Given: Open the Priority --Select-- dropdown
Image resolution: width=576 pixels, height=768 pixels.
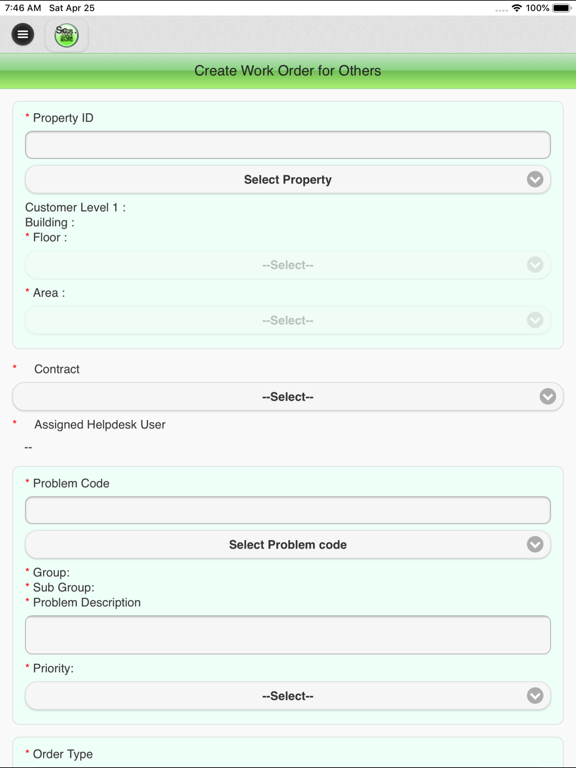Looking at the screenshot, I should [x=288, y=696].
